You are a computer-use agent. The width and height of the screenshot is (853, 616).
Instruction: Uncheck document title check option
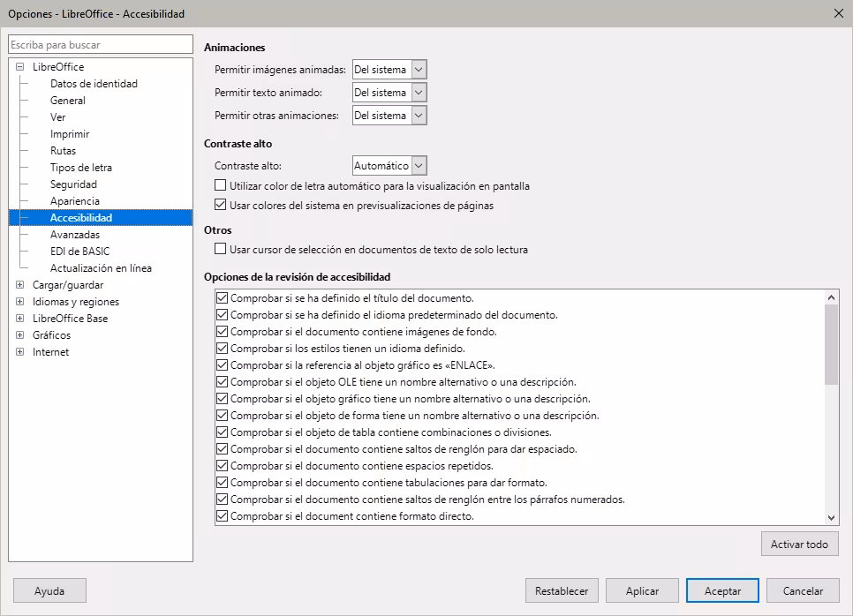click(x=222, y=298)
